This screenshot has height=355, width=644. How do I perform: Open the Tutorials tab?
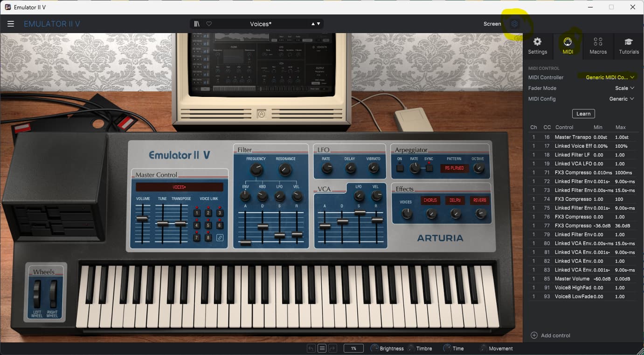(629, 46)
